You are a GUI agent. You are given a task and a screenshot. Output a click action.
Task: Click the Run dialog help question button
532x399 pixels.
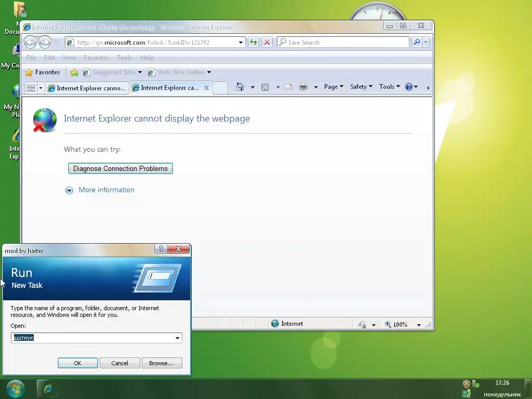[161, 249]
